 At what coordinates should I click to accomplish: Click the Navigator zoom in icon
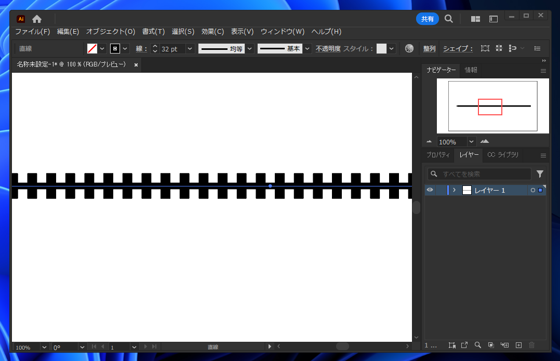tap(485, 142)
